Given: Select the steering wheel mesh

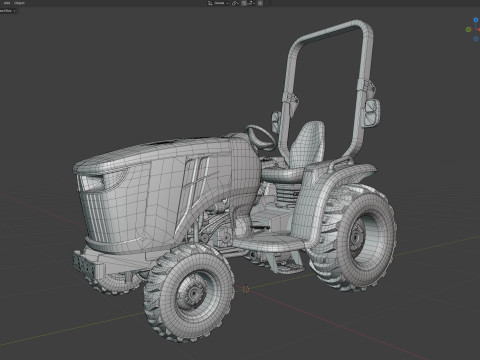Looking at the screenshot, I should 260,137.
